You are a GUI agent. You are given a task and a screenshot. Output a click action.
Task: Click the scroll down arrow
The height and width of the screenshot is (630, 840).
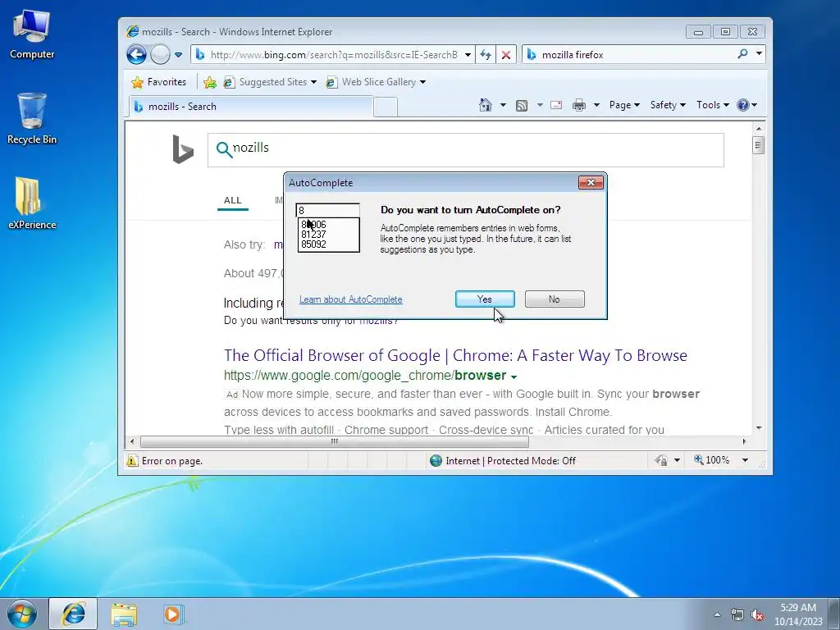click(759, 427)
